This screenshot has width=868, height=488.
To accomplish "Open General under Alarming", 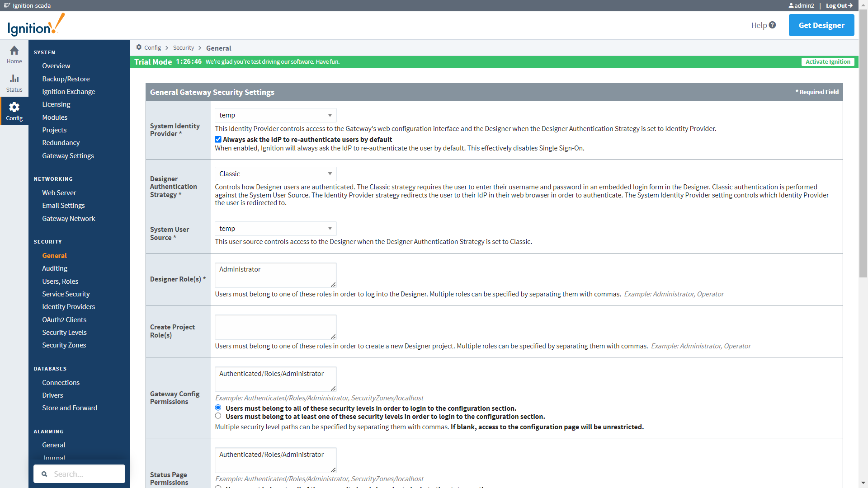I will tap(54, 445).
